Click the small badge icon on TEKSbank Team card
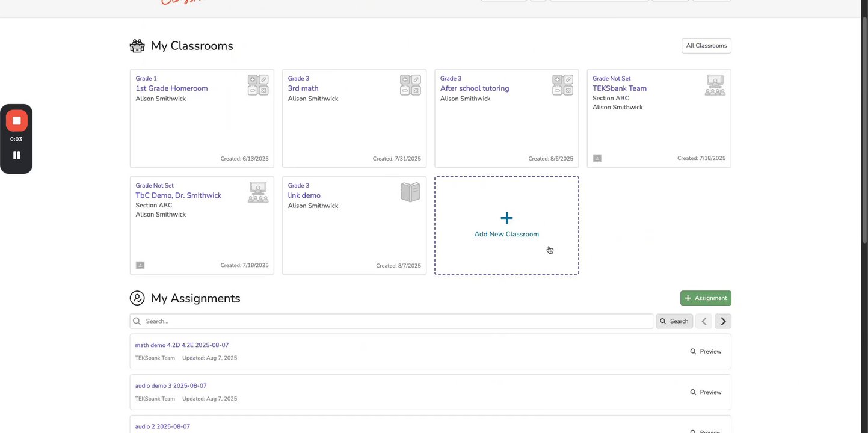The width and height of the screenshot is (868, 433). click(x=597, y=158)
